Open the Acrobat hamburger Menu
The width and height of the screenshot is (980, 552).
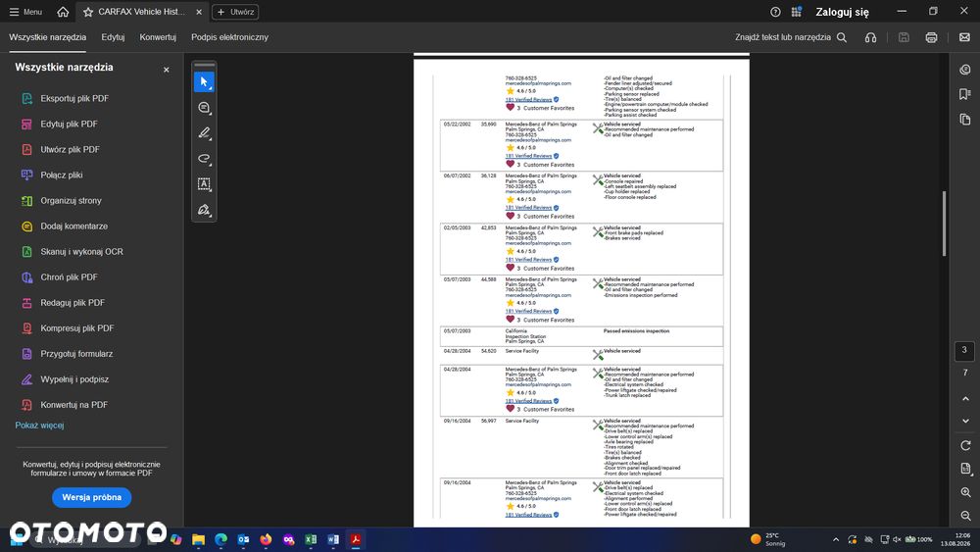pos(25,12)
